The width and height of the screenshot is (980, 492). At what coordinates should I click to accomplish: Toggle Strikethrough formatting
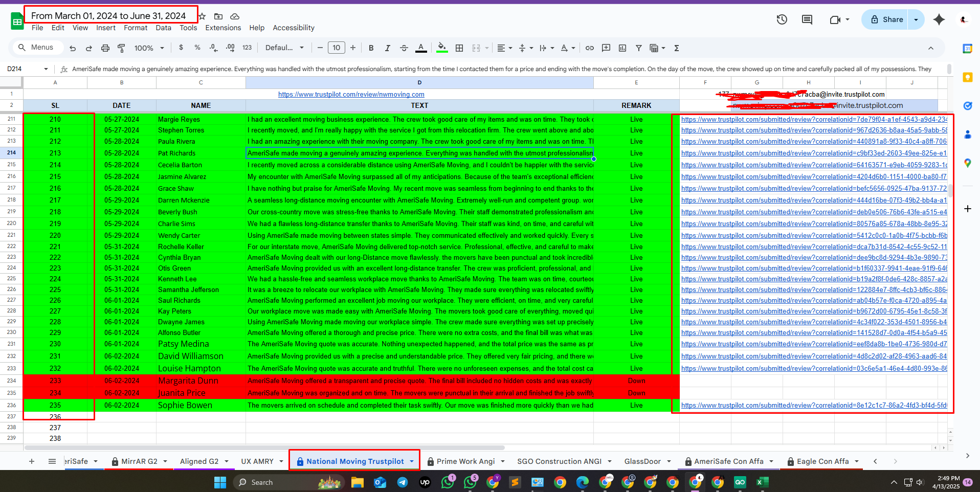coord(404,48)
